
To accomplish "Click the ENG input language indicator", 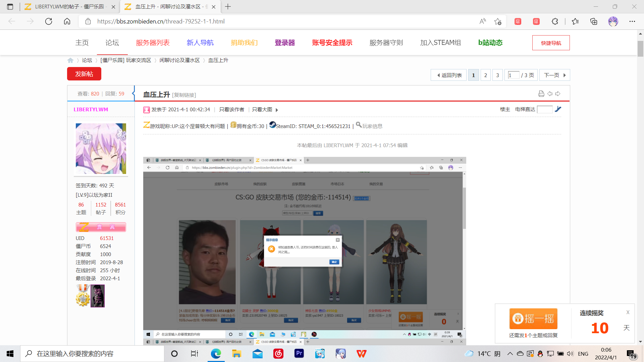I will pyautogui.click(x=583, y=354).
